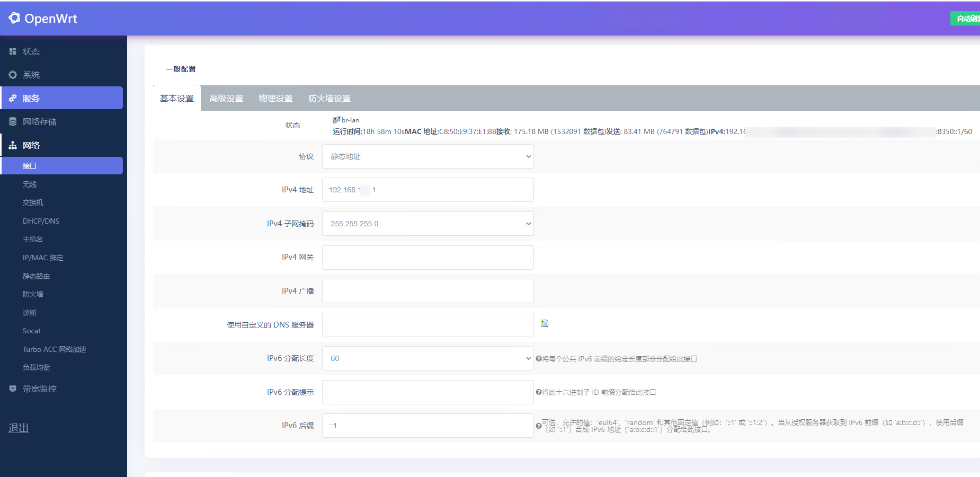Click the 服务 plugin icon in sidebar
Viewport: 980px width, 477px height.
[13, 98]
